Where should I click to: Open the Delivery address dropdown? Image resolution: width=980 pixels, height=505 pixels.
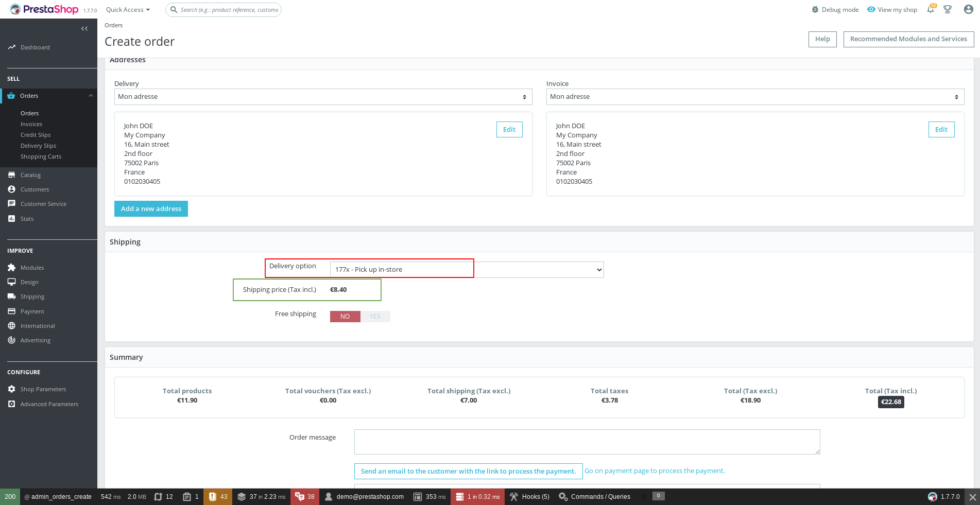323,97
